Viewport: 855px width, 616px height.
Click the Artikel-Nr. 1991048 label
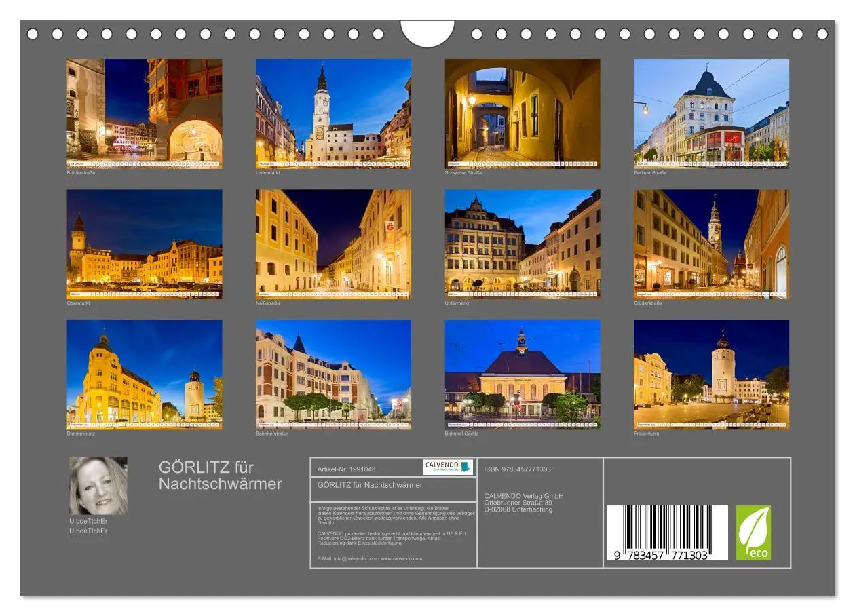pyautogui.click(x=346, y=468)
